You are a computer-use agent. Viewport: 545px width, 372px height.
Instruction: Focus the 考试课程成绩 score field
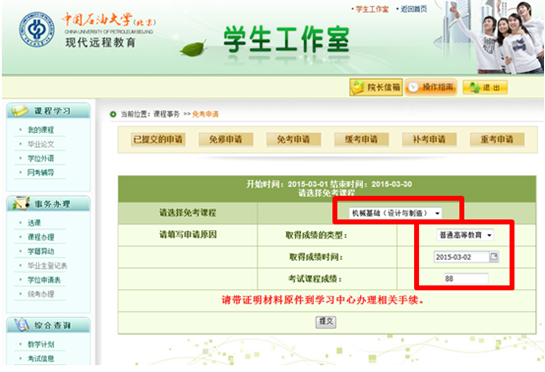[x=466, y=278]
